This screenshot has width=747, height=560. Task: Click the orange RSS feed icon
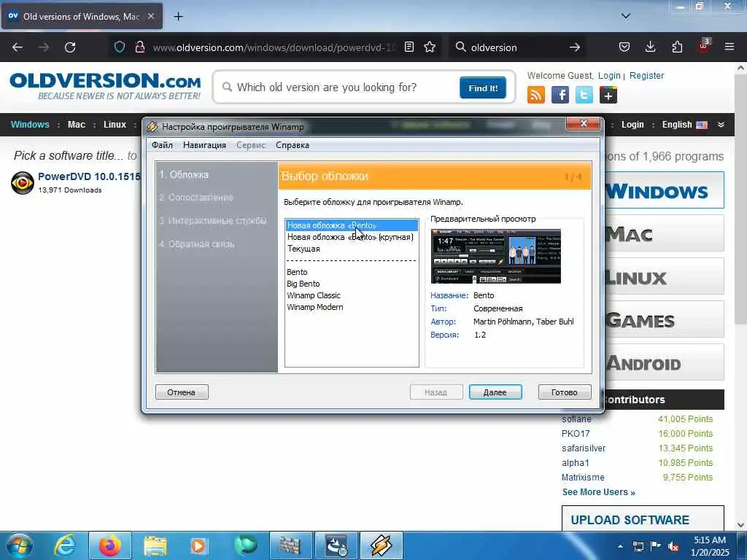tap(536, 95)
